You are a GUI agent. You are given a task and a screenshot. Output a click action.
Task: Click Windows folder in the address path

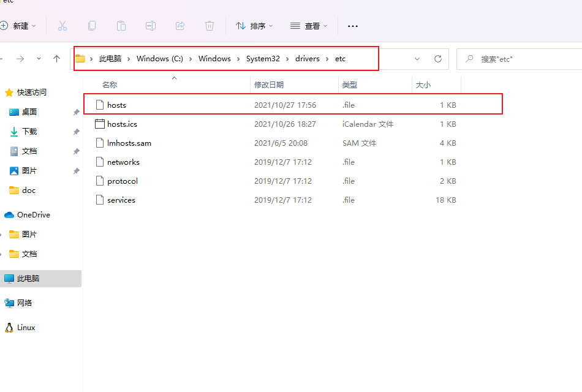214,59
